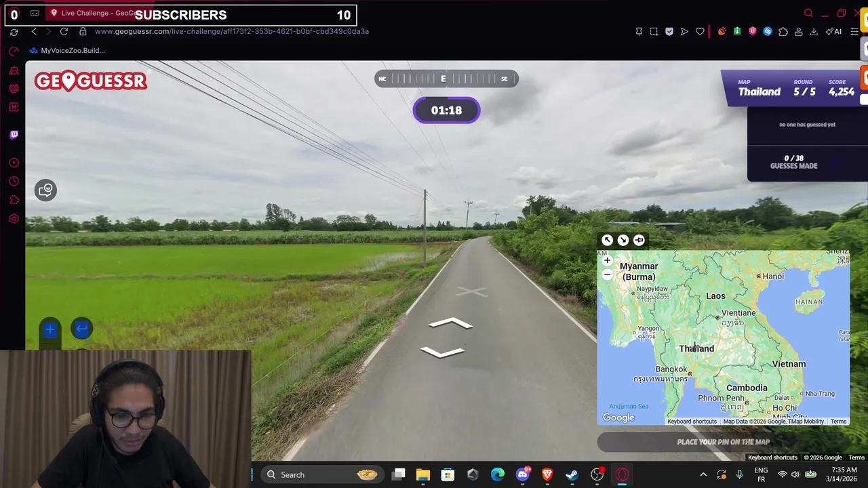Reload the GeoGuessr page
This screenshot has height=488, width=868.
click(x=64, y=31)
